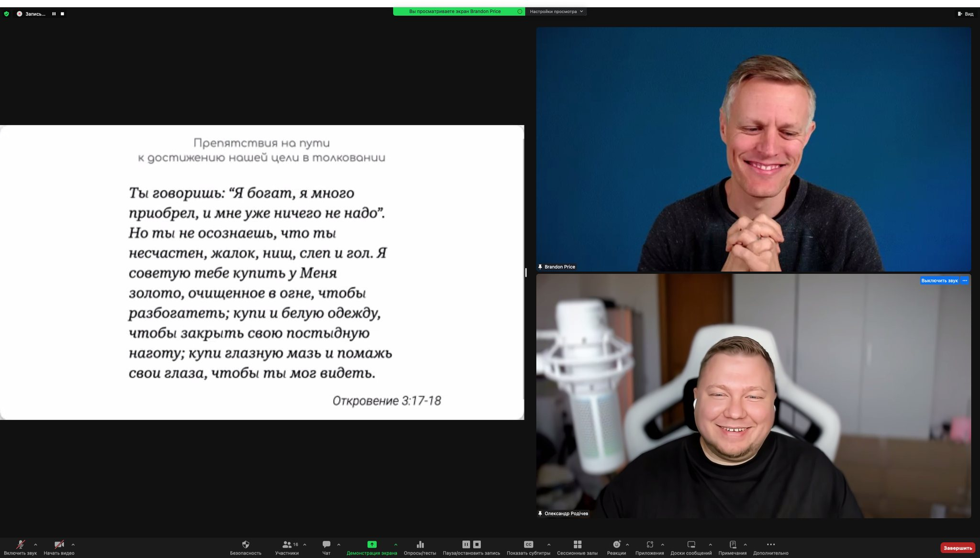Open Whiteboards (Доски сообщений)

(x=691, y=545)
